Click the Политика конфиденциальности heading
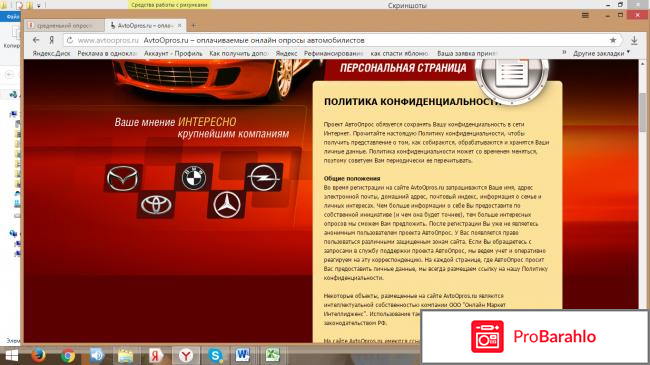 click(412, 102)
